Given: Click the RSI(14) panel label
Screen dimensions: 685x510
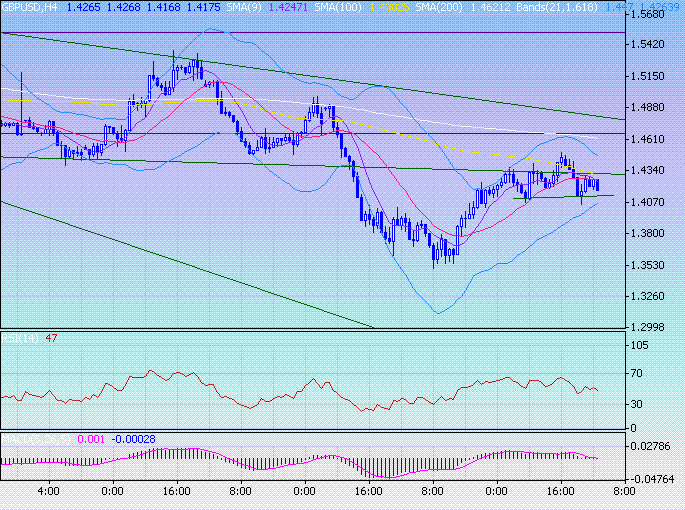Looking at the screenshot, I should 20,338.
